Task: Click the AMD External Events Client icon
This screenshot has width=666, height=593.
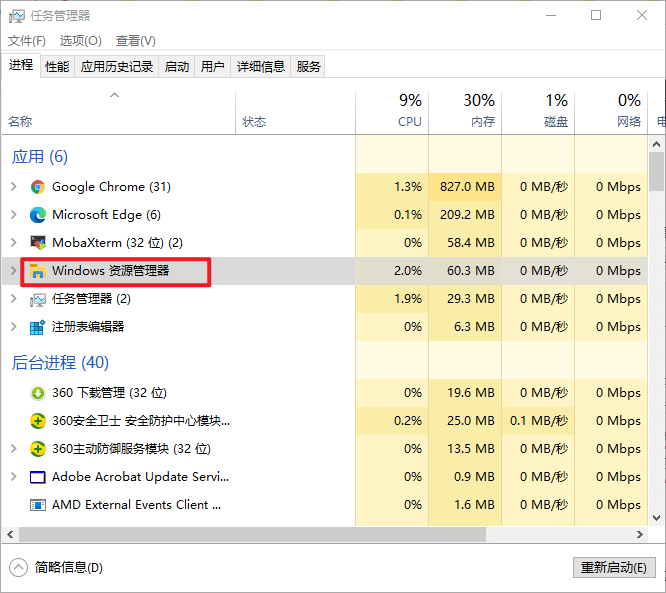Action: pyautogui.click(x=37, y=505)
